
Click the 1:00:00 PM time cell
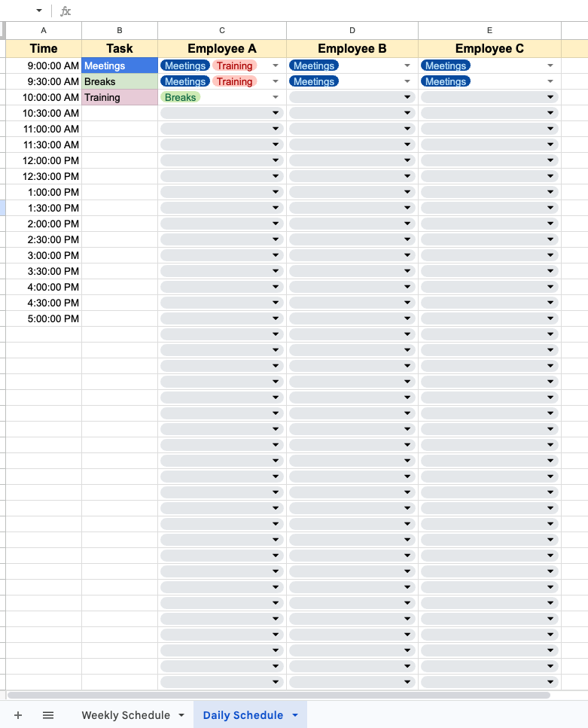(44, 192)
